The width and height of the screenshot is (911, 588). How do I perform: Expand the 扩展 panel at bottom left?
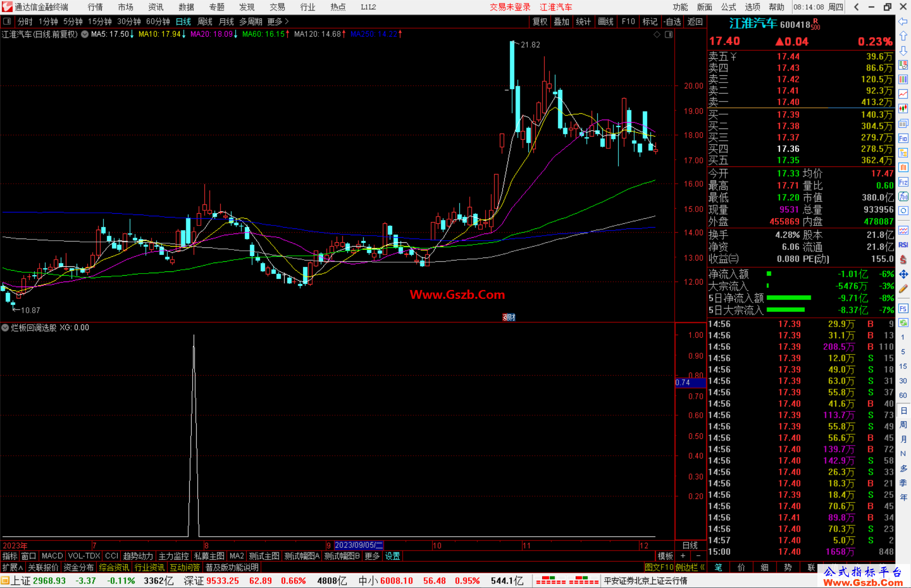point(13,567)
